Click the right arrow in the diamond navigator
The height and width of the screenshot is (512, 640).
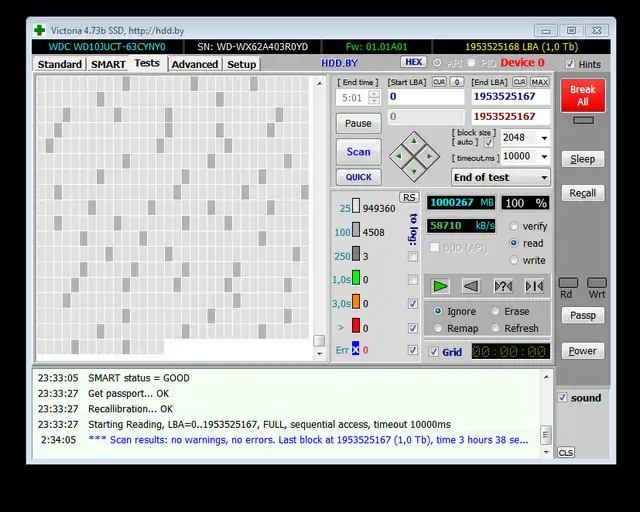pos(429,156)
